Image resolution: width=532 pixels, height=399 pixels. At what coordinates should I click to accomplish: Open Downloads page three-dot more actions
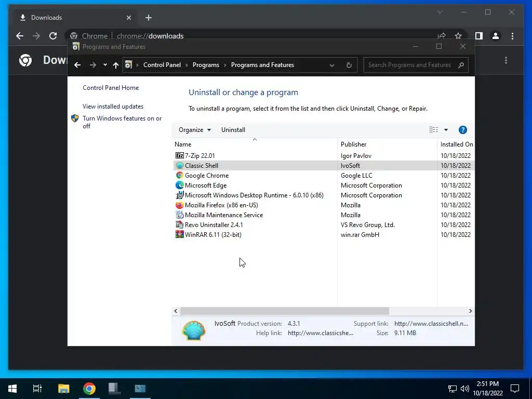(x=506, y=60)
